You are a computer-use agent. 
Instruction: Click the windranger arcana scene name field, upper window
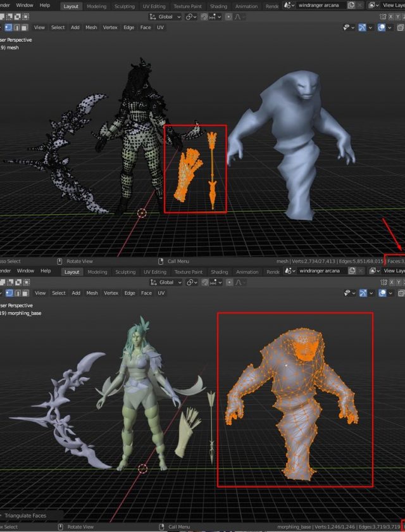coord(320,5)
